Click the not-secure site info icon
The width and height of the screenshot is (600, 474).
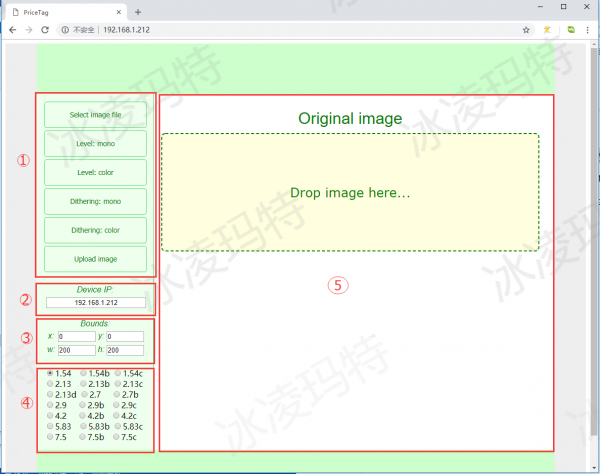(x=65, y=30)
